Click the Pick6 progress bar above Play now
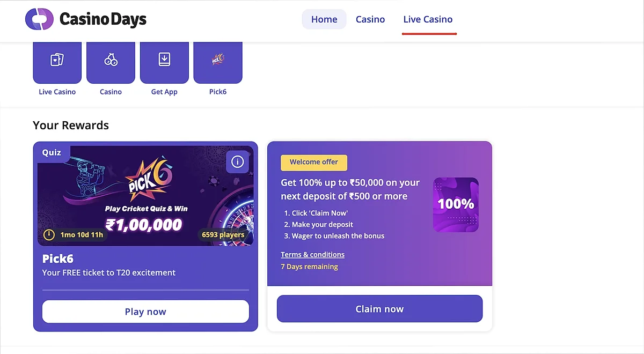Screen dimensions: 644x354 [x=145, y=290]
